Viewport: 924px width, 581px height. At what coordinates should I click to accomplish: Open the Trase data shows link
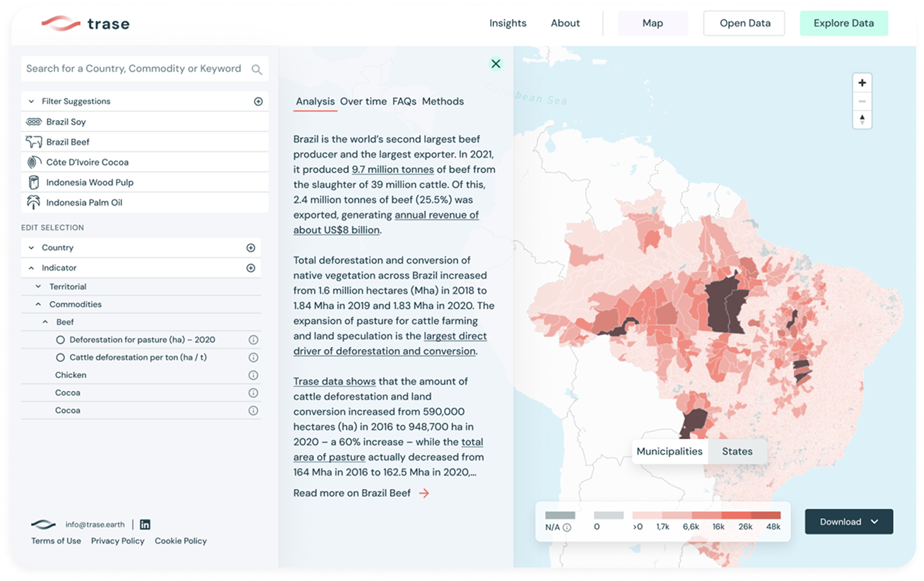(x=334, y=382)
